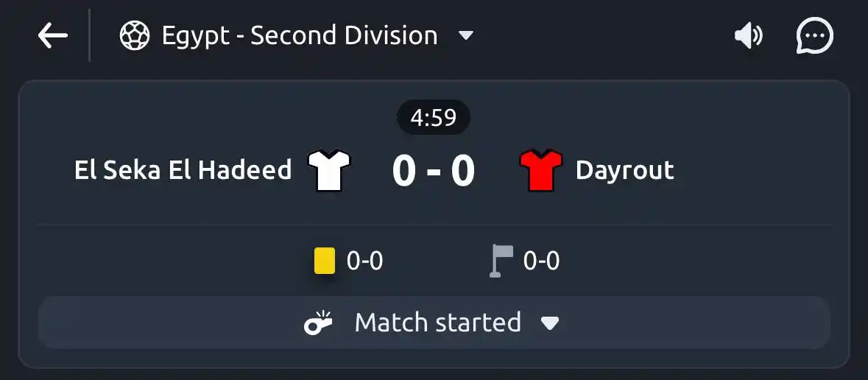Click El Seka El Hadeed white jersey
Screen dimensions: 868x380
pyautogui.click(x=329, y=170)
